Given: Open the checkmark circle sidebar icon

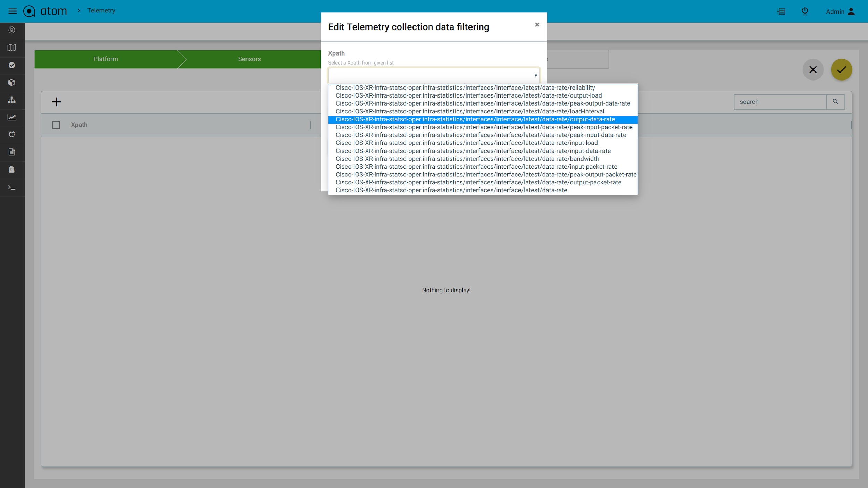Looking at the screenshot, I should pyautogui.click(x=12, y=65).
